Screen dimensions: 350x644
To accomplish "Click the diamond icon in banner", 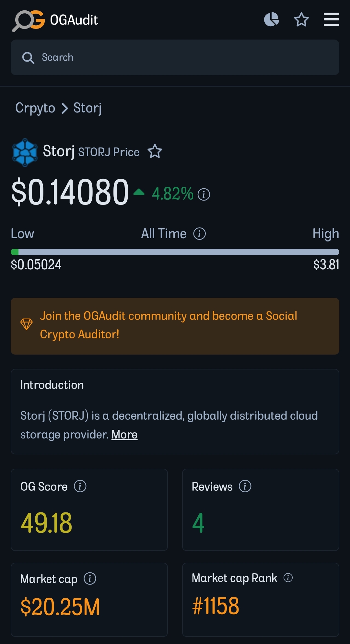I will pyautogui.click(x=27, y=324).
